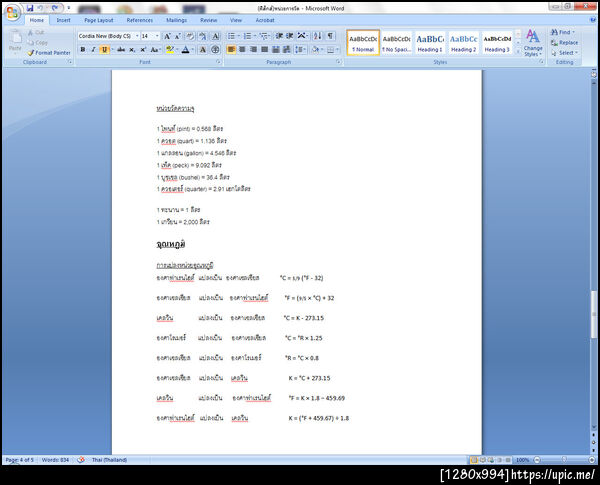Apply the Heading 3 style
This screenshot has height=485, width=600.
tap(497, 43)
